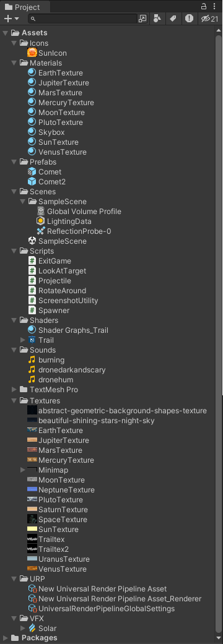Open the panel three-dot options menu
This screenshot has width=223, height=644.
[x=214, y=6]
